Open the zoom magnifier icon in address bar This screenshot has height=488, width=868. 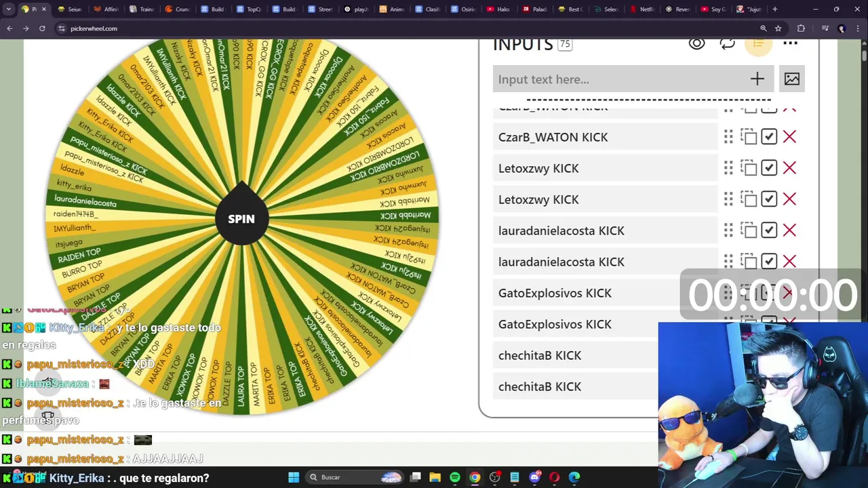(x=764, y=28)
